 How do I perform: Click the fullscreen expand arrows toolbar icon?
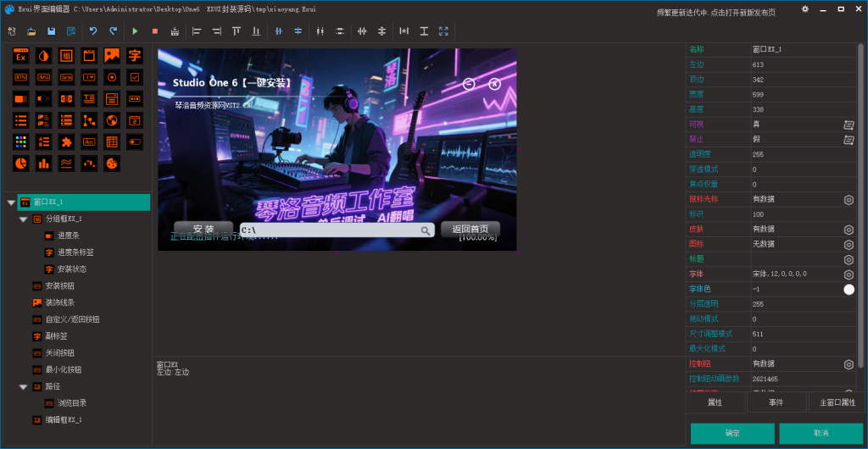point(443,31)
